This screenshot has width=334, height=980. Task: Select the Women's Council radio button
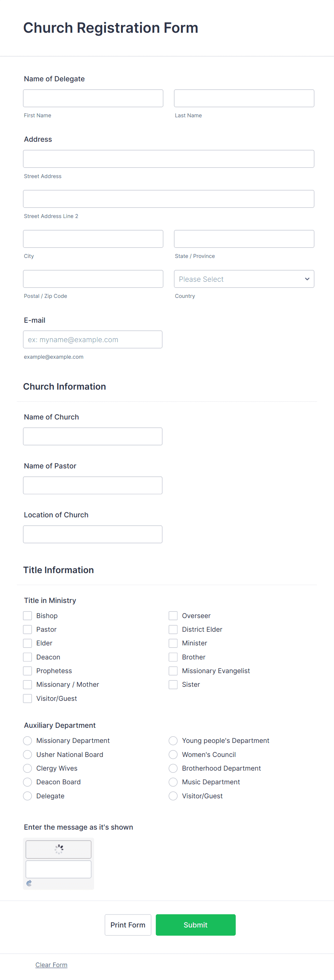pos(173,754)
